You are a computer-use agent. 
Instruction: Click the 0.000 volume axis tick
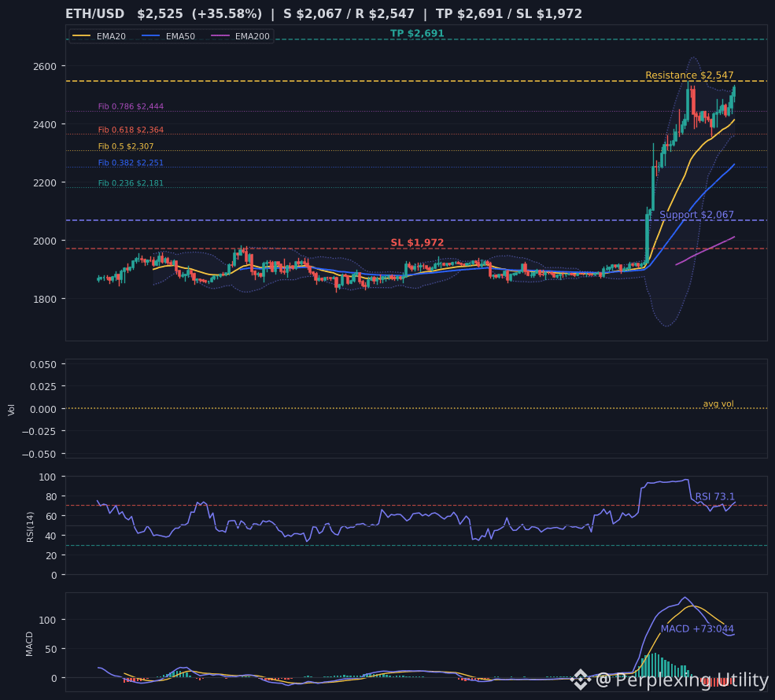tap(43, 409)
